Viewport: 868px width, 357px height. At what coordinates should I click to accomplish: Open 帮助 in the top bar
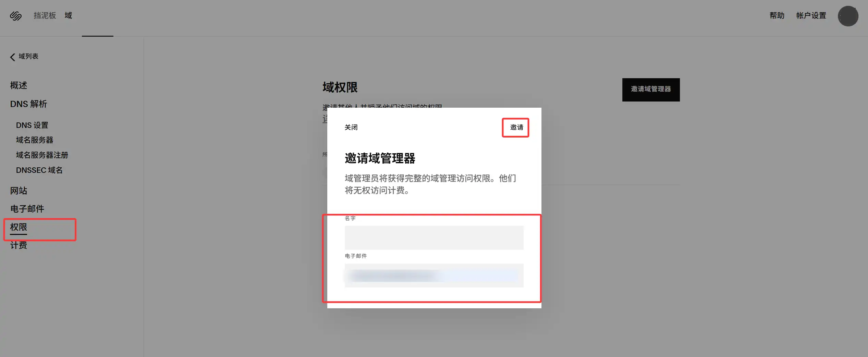pyautogui.click(x=777, y=15)
